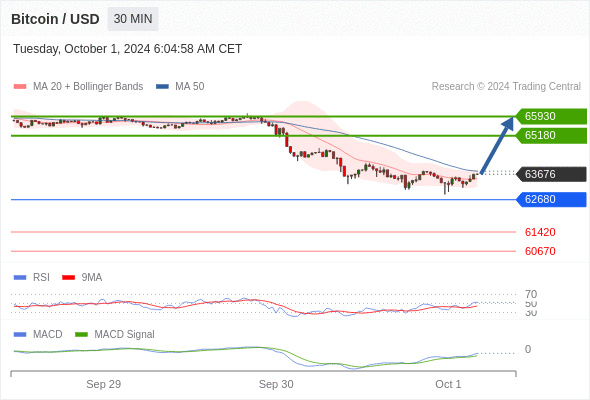
Task: Click the blue upward forecast arrow head
Action: click(508, 123)
